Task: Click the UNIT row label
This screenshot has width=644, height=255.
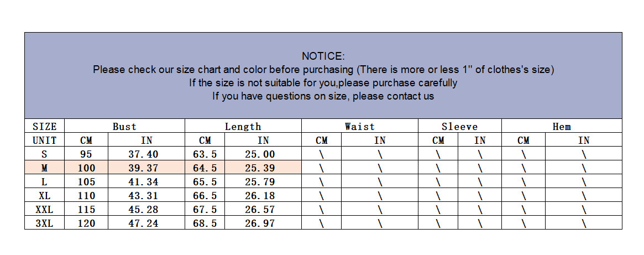Action: tap(45, 140)
